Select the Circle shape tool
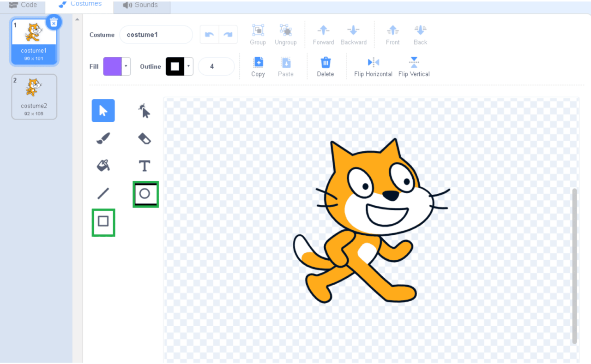The height and width of the screenshot is (364, 591). click(145, 194)
